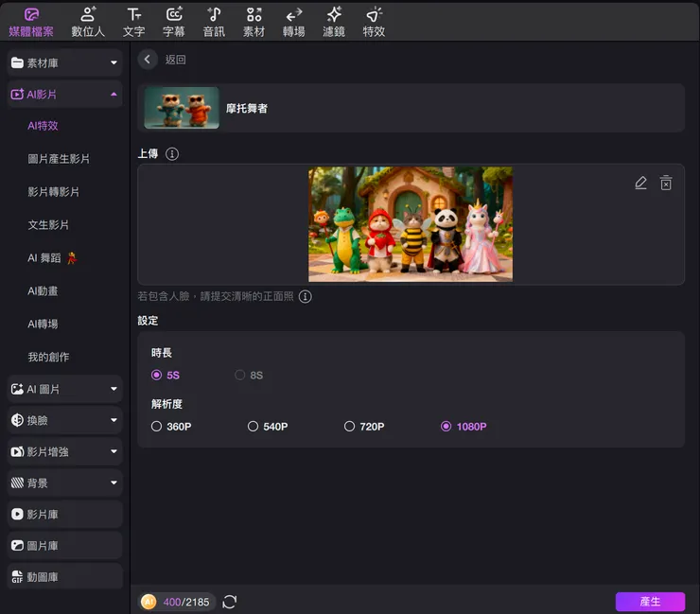Click the 返回 back link text
Image resolution: width=700 pixels, height=614 pixels.
click(175, 60)
